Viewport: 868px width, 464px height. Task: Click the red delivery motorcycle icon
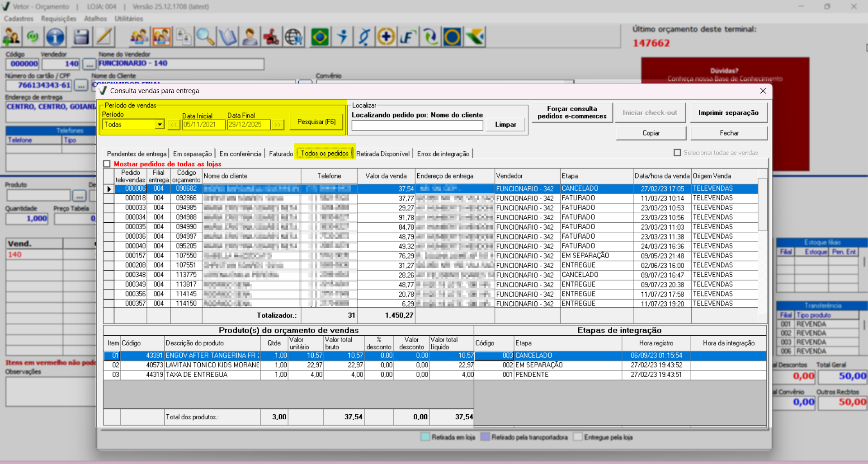271,37
